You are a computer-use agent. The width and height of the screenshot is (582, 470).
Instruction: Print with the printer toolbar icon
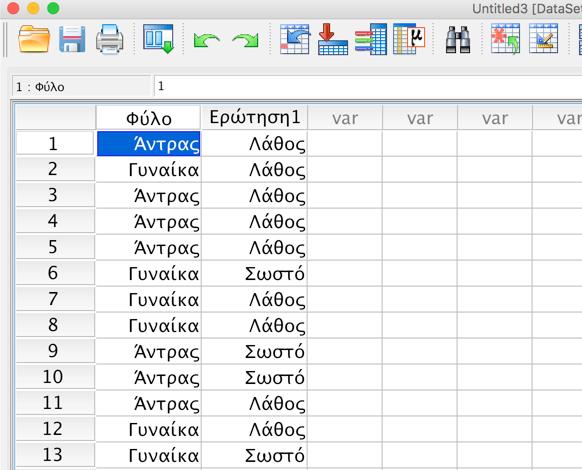(109, 39)
